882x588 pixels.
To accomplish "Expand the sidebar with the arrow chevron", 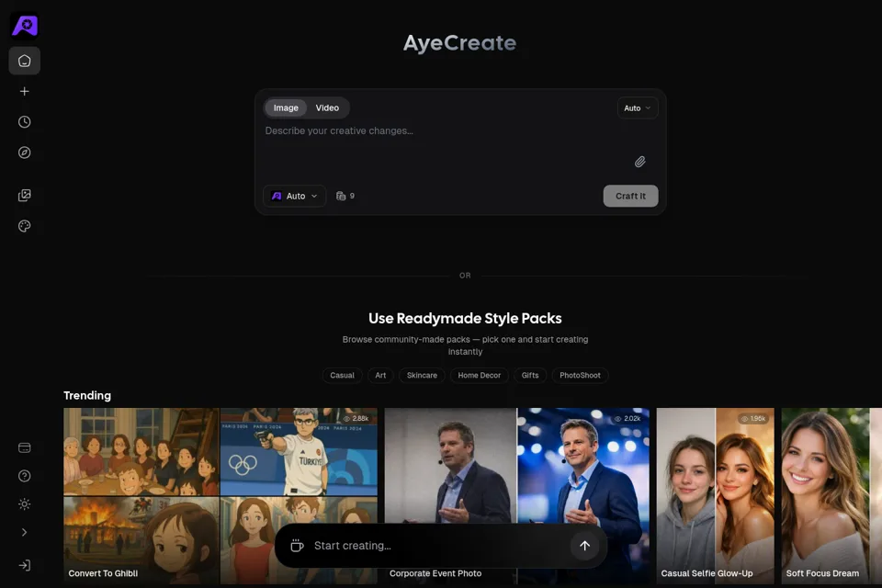I will pyautogui.click(x=24, y=532).
